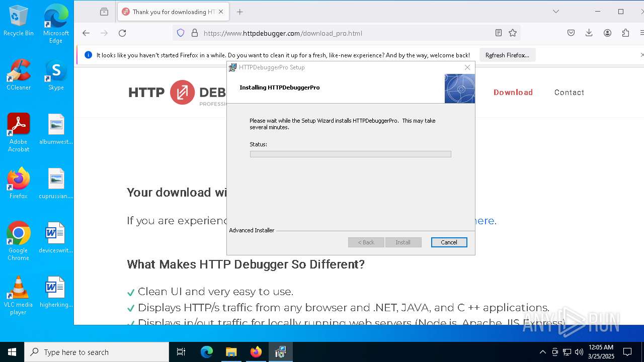Screen dimensions: 644x362
Task: Open the Google Chrome desktop shortcut
Action: click(x=19, y=241)
